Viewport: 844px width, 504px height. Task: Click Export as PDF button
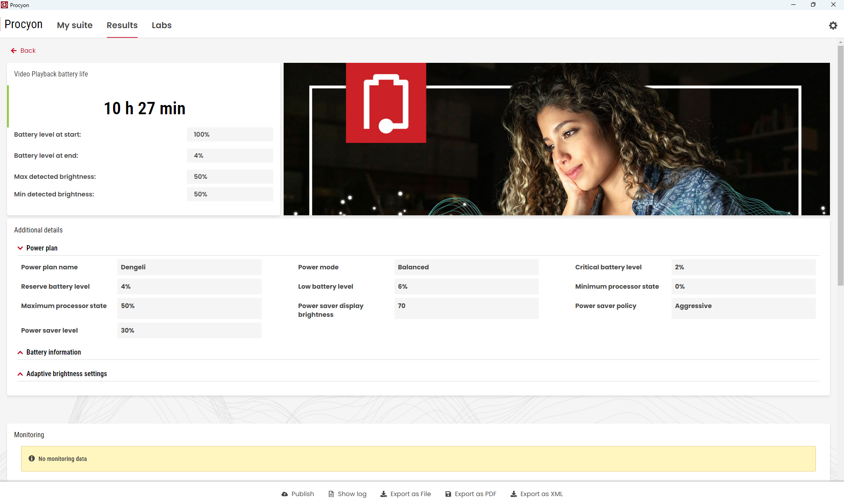pyautogui.click(x=471, y=494)
